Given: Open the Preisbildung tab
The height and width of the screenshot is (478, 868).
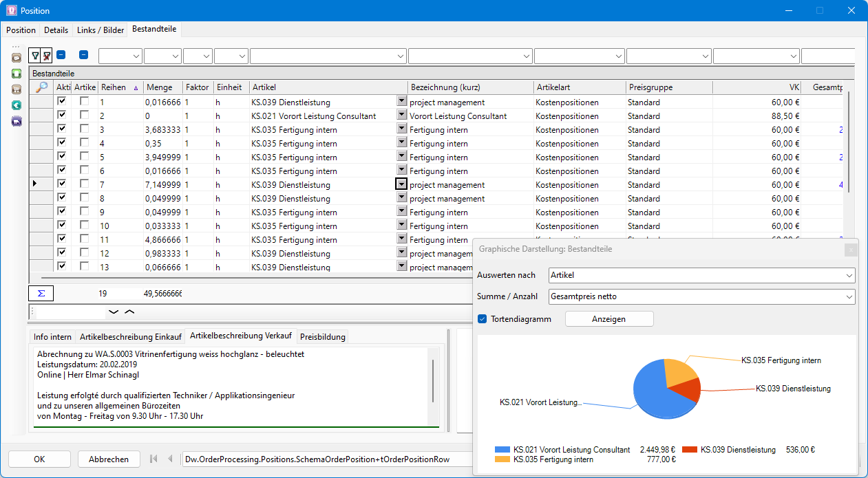Looking at the screenshot, I should (x=322, y=337).
